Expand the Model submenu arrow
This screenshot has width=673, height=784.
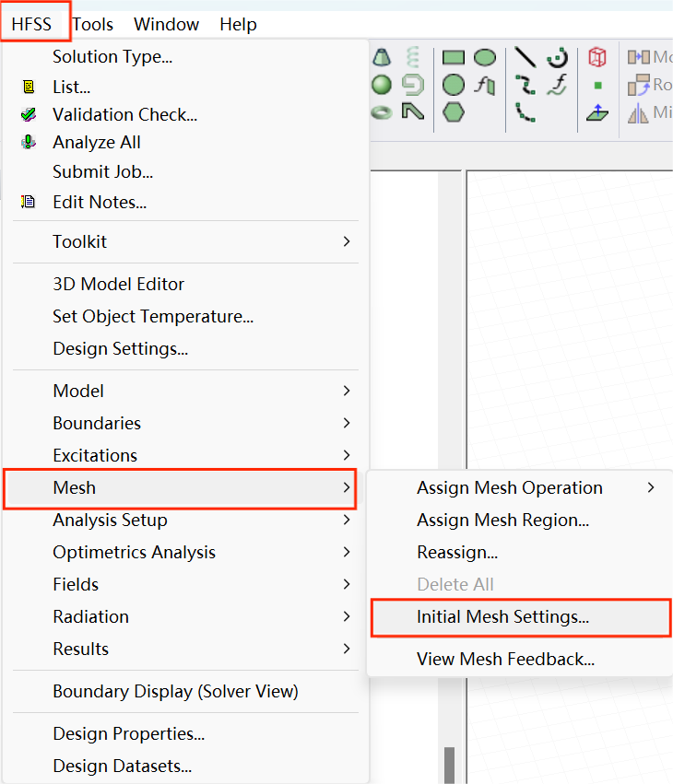[347, 391]
